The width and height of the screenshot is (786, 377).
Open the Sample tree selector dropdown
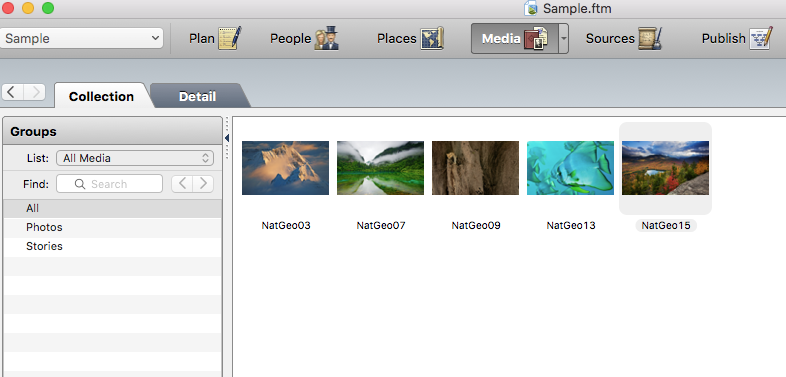tap(81, 38)
